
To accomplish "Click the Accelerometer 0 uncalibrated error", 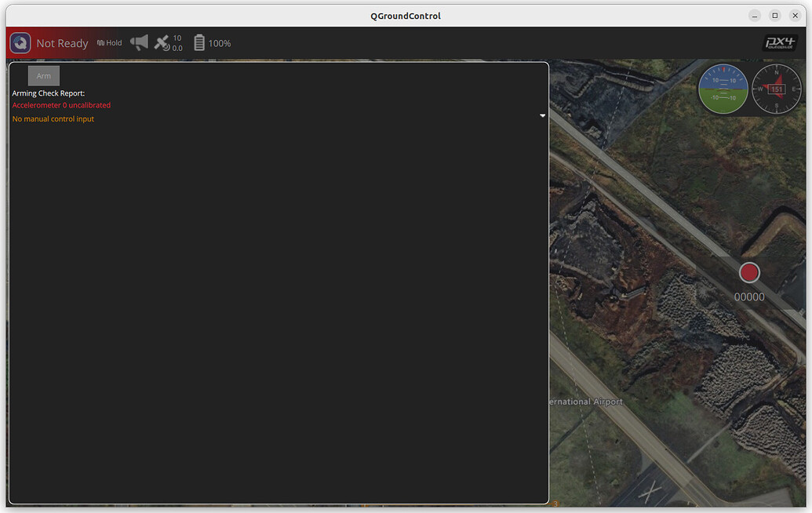I will pos(60,104).
